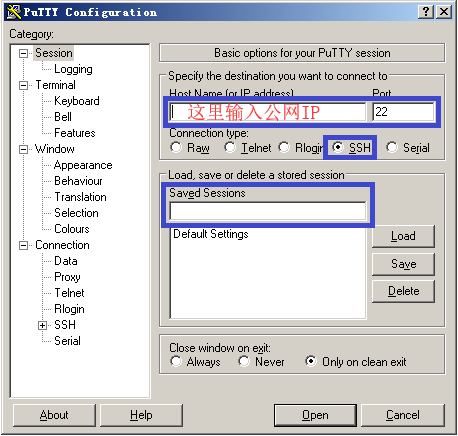Screen dimensions: 458x436
Task: Collapse the Connection tree node
Action: pos(24,246)
